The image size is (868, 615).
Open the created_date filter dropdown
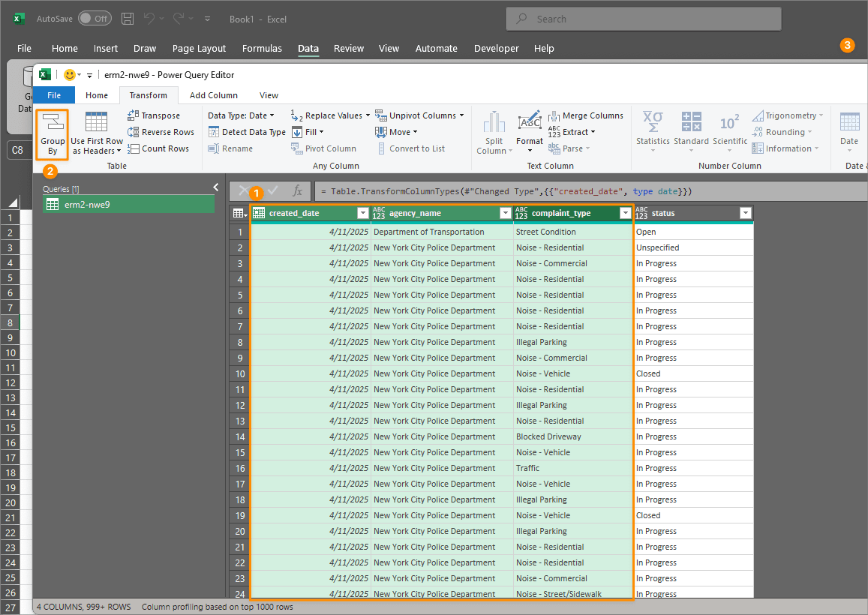(362, 213)
